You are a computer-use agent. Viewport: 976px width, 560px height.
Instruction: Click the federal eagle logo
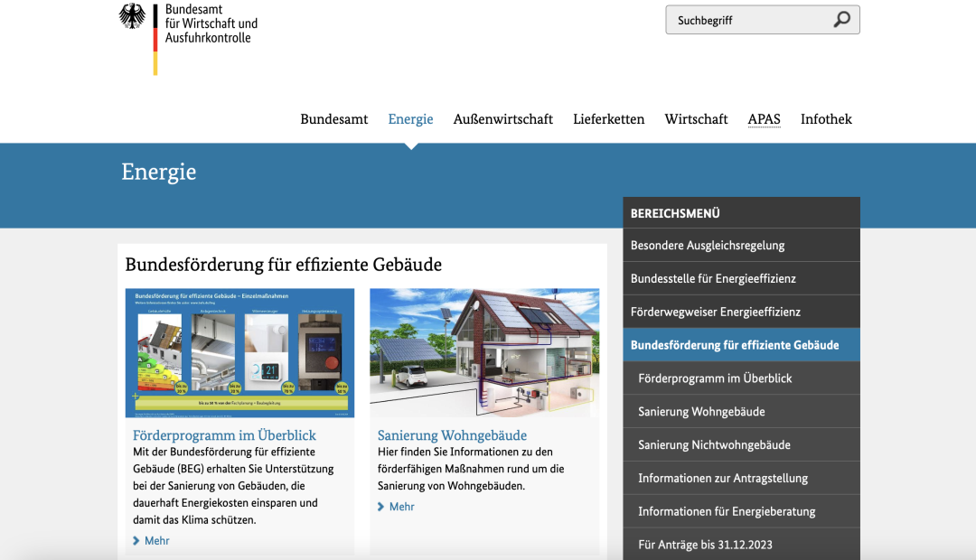pyautogui.click(x=132, y=16)
